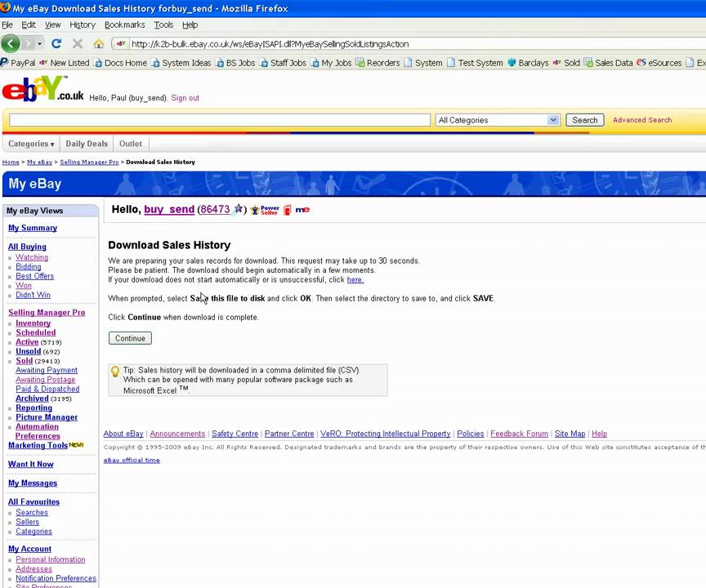
Task: Open My Summary in the sidebar
Action: coord(33,228)
